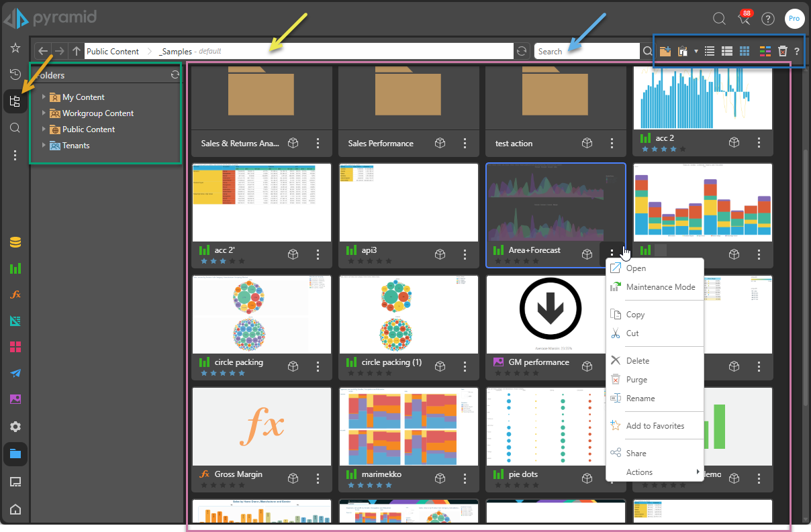Screen dimensions: 811x532
Task: Click Public Content in the breadcrumb path
Action: tap(112, 51)
